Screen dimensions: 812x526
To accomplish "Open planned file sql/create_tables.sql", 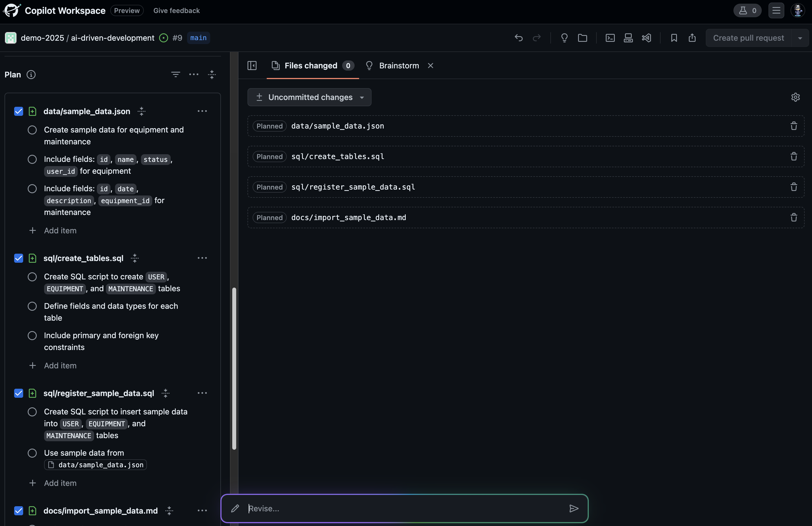I will click(x=337, y=156).
